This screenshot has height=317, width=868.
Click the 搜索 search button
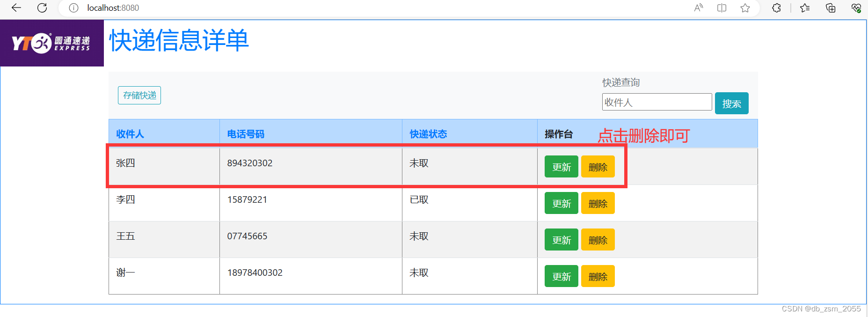731,103
